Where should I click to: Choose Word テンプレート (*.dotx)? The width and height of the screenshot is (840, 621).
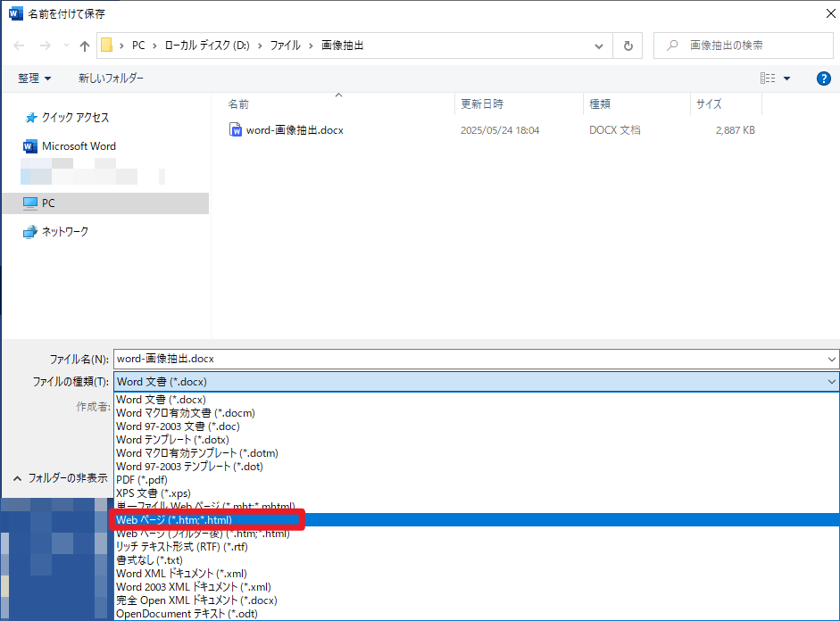pyautogui.click(x=477, y=440)
